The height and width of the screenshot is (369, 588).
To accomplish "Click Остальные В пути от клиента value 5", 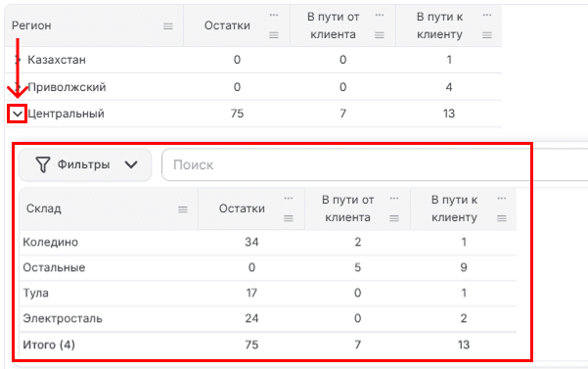I will (357, 268).
